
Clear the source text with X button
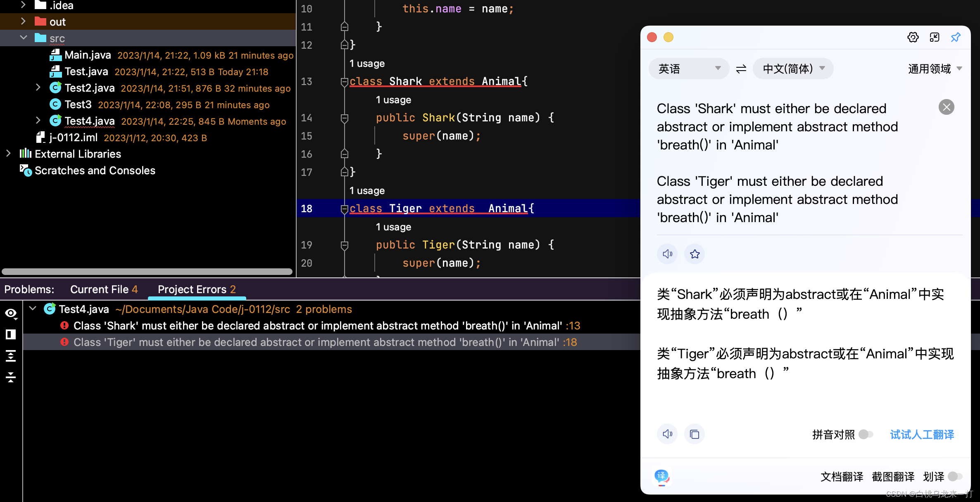tap(946, 107)
